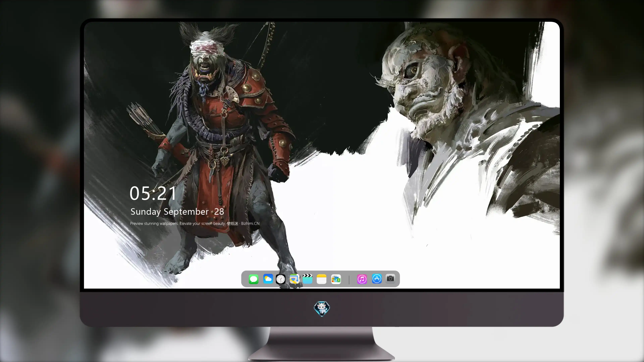
Task: Open the Maps icon in the dock
Action: [294, 279]
